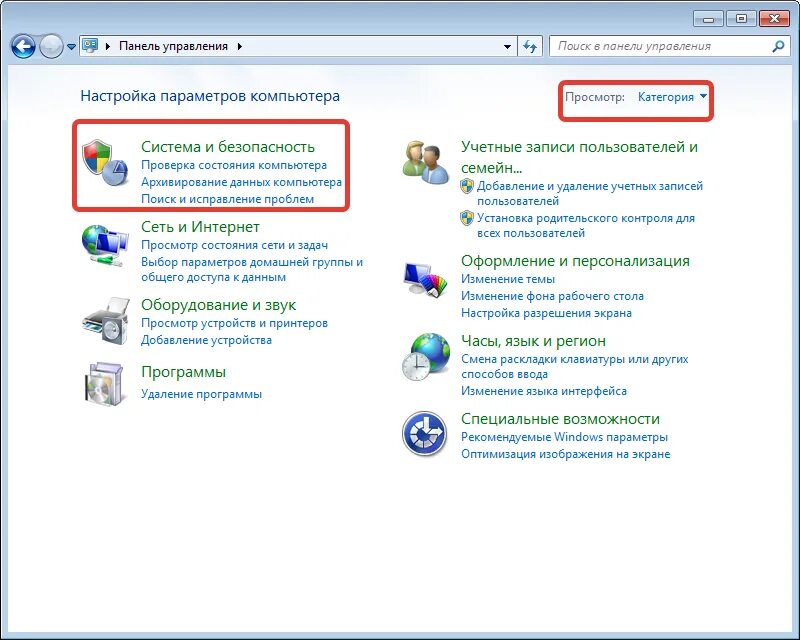Click the refresh arrows icon beside address bar

(530, 46)
